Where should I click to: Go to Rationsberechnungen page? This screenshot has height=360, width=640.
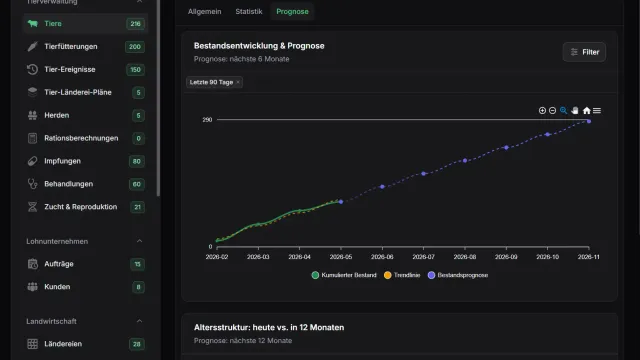coord(85,138)
